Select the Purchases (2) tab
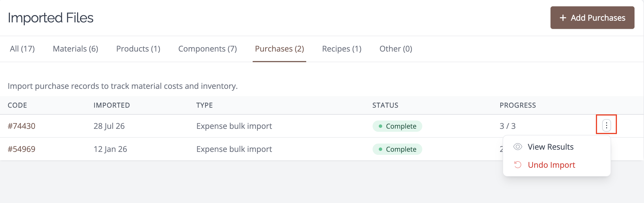The image size is (644, 203). [279, 49]
